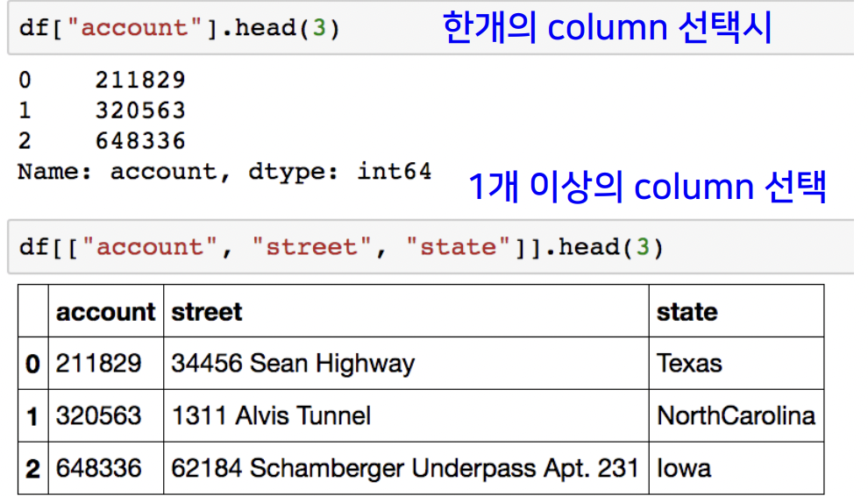Click the '한개의 column 선택시' annotation text

pos(608,27)
